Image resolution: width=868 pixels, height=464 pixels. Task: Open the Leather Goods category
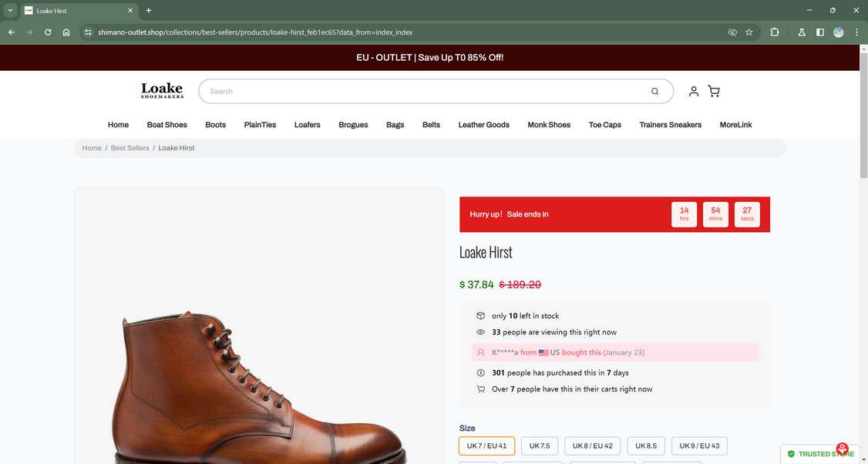tap(484, 125)
